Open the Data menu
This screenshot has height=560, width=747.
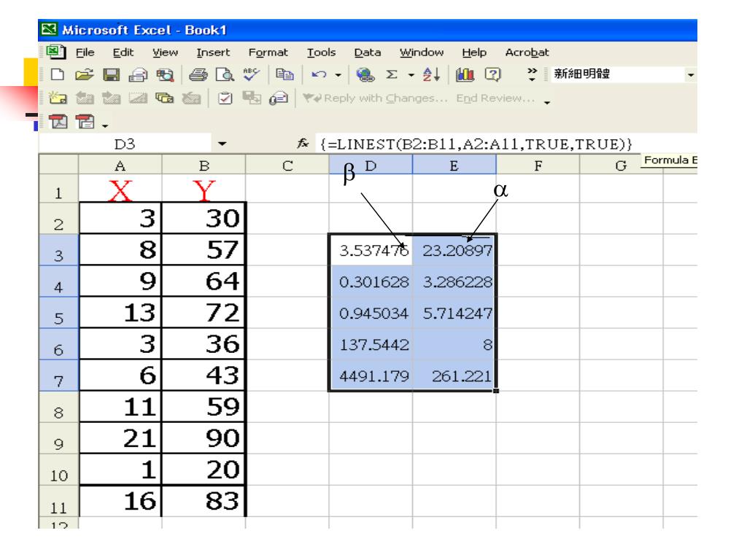368,52
